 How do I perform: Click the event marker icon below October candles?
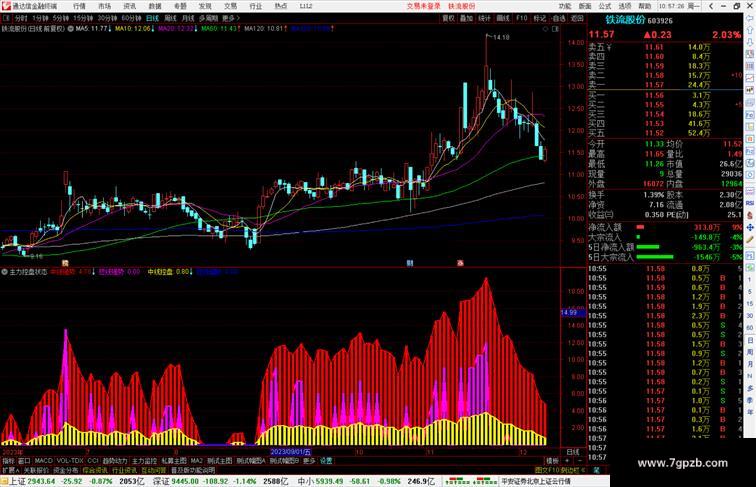pos(409,263)
